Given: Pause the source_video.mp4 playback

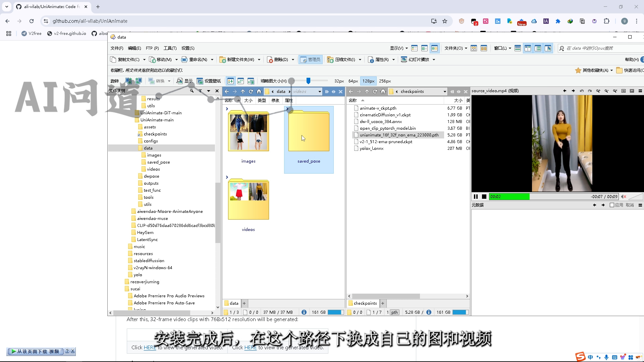Looking at the screenshot, I should click(476, 197).
